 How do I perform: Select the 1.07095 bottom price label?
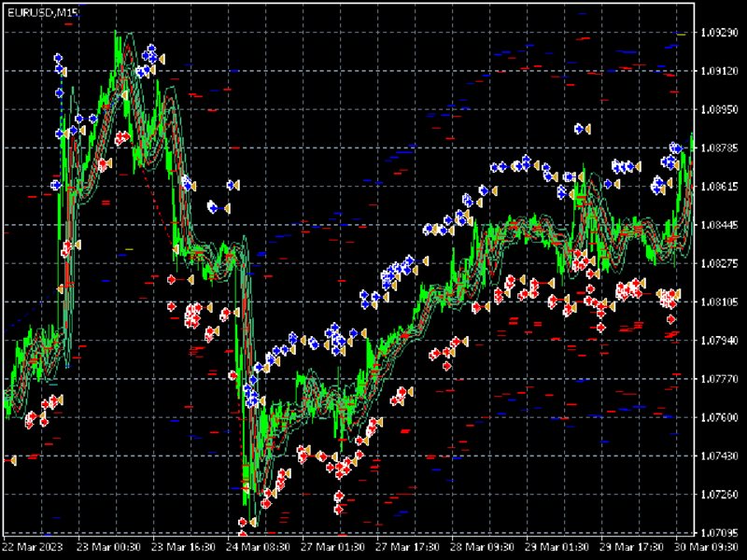pyautogui.click(x=719, y=532)
